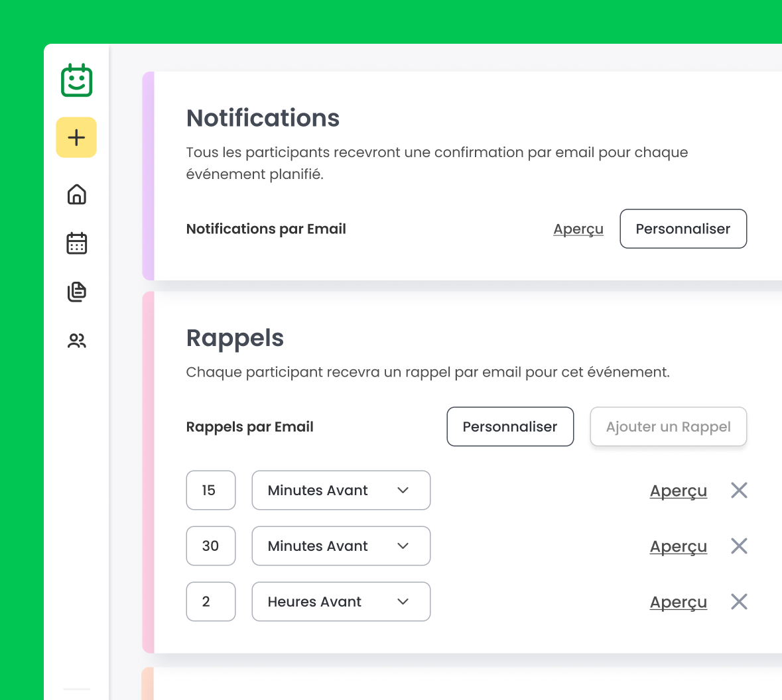Click the reminder value field showing 30
This screenshot has width=782, height=700.
click(x=211, y=546)
